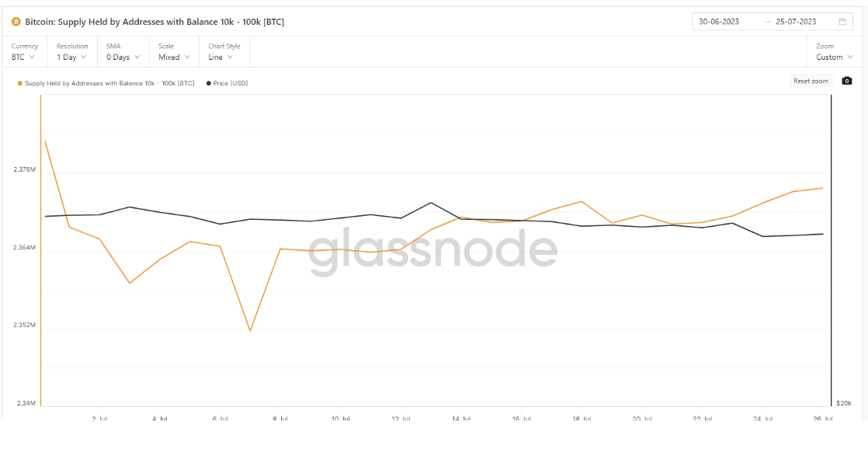Image resolution: width=868 pixels, height=449 pixels.
Task: Open the Zoom Custom dropdown
Action: click(x=835, y=52)
